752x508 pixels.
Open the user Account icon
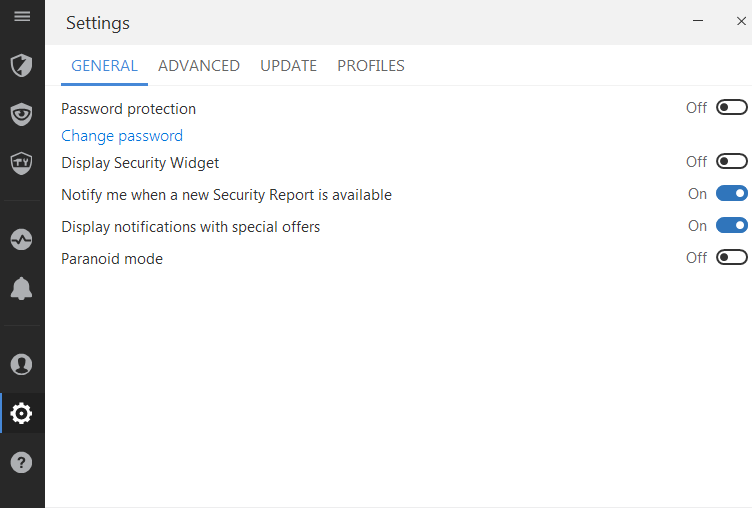click(x=21, y=364)
